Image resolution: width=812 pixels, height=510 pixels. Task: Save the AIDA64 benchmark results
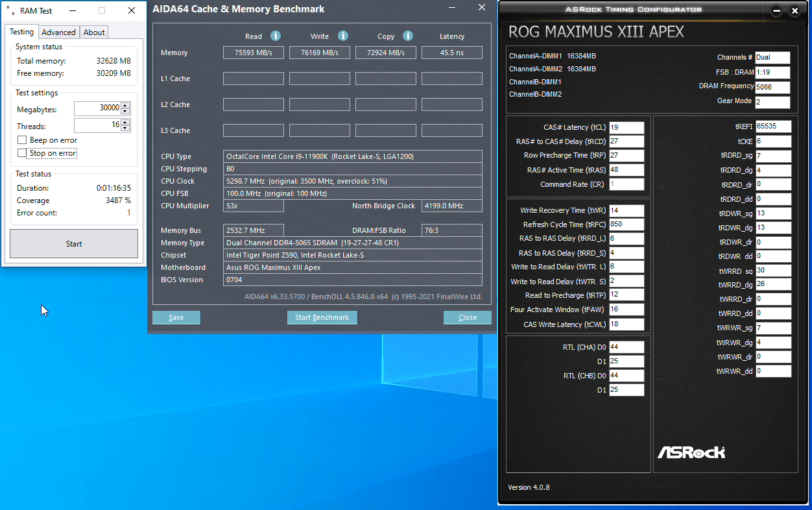176,317
